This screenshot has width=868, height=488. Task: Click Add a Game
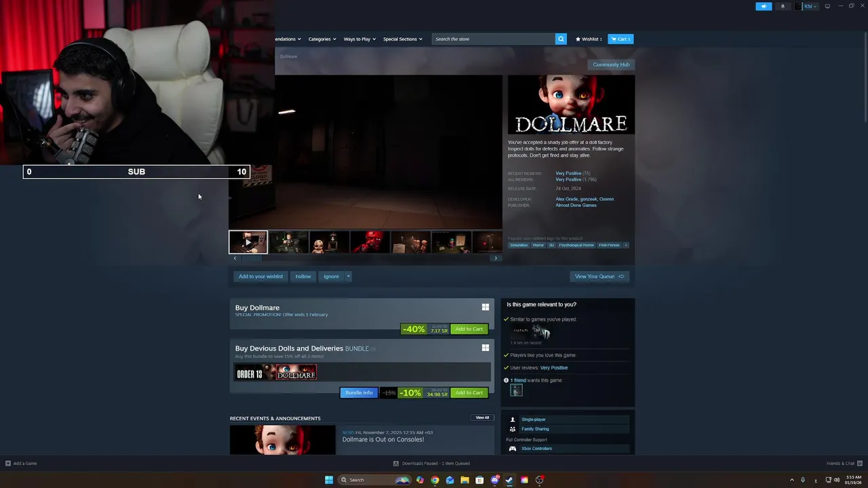[x=21, y=464]
